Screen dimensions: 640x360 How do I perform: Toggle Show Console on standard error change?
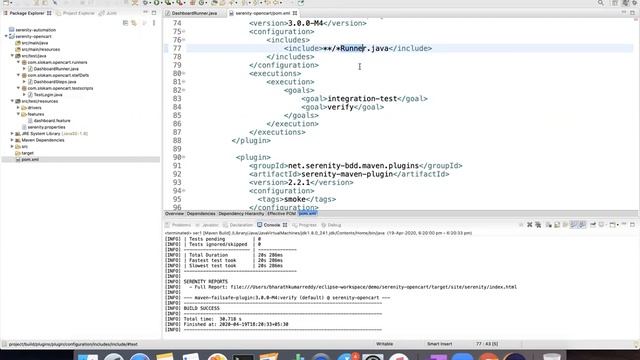(x=582, y=225)
